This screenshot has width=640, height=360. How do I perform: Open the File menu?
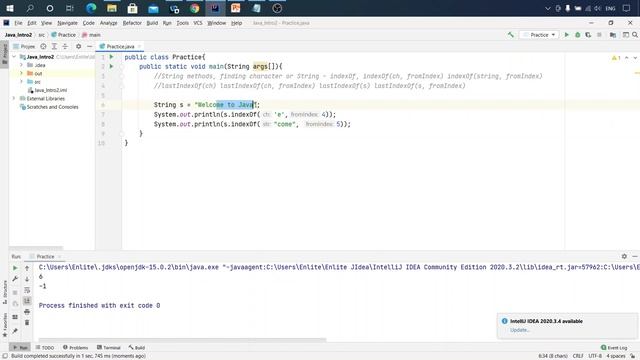18,23
